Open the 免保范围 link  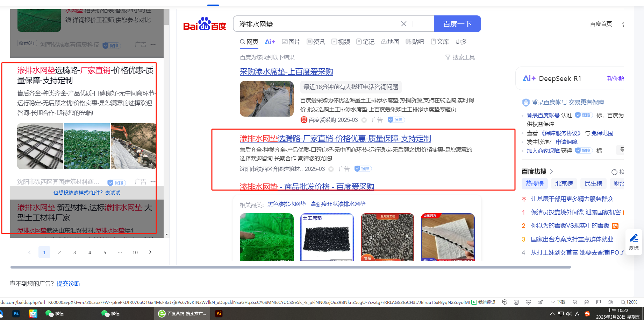click(x=602, y=133)
